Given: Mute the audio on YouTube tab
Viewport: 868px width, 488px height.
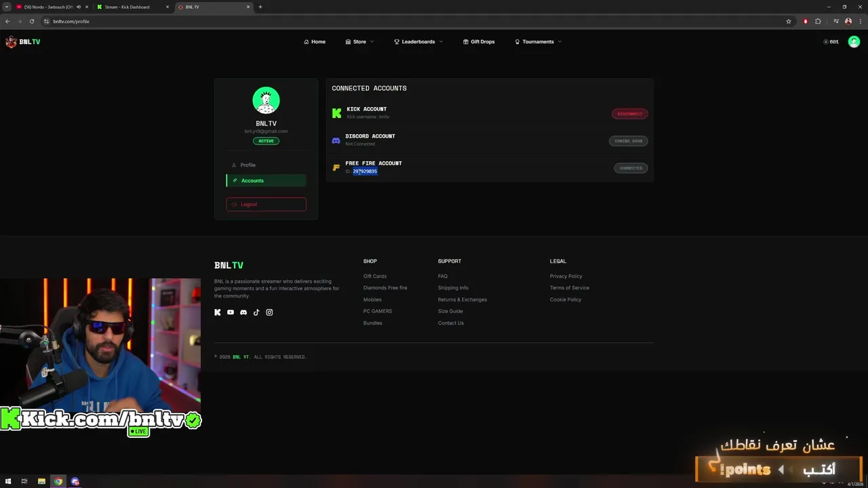Looking at the screenshot, I should (79, 7).
